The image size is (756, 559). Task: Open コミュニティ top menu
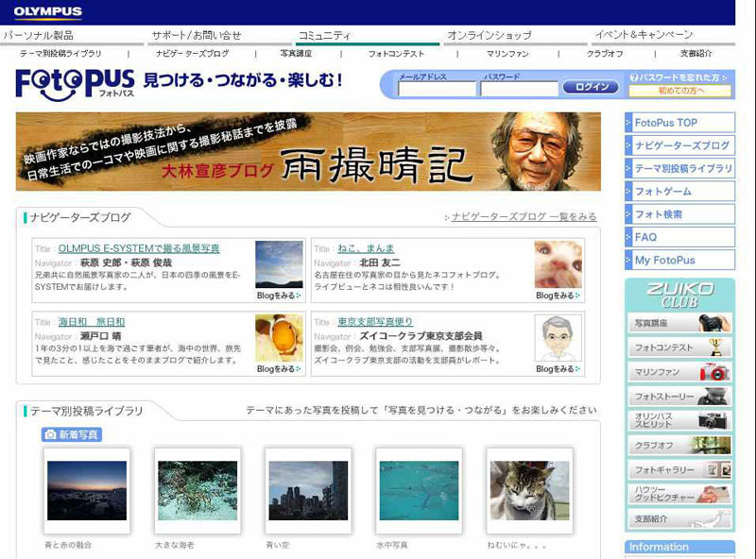pos(325,35)
